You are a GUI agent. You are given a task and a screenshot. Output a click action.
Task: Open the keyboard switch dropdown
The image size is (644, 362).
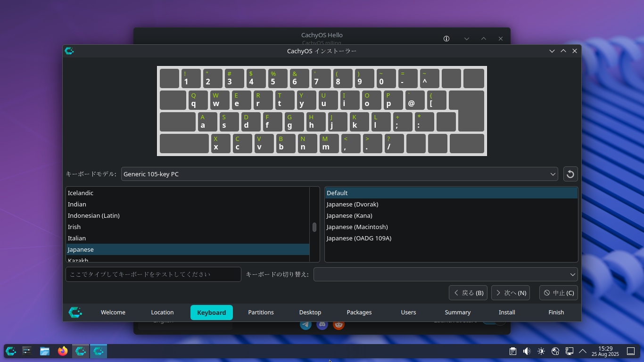click(x=446, y=274)
